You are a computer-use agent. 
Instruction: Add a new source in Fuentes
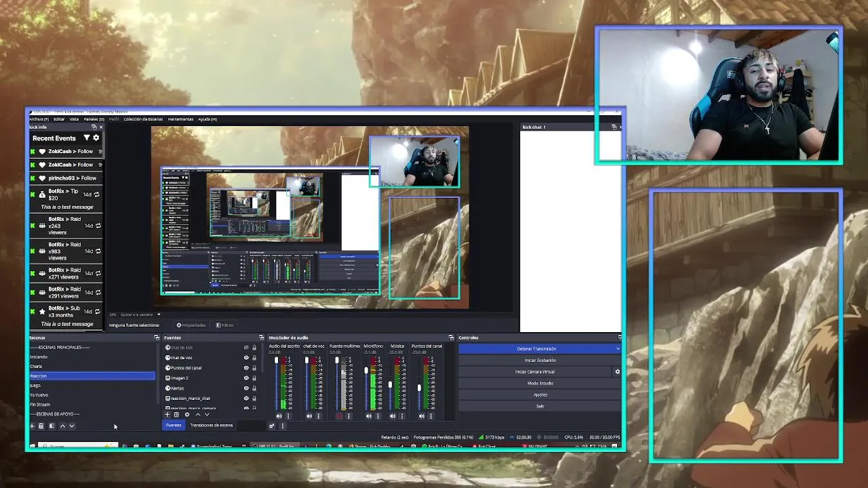tap(167, 415)
